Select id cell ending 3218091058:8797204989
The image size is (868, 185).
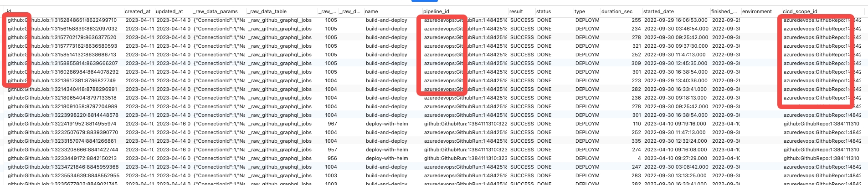pos(62,106)
